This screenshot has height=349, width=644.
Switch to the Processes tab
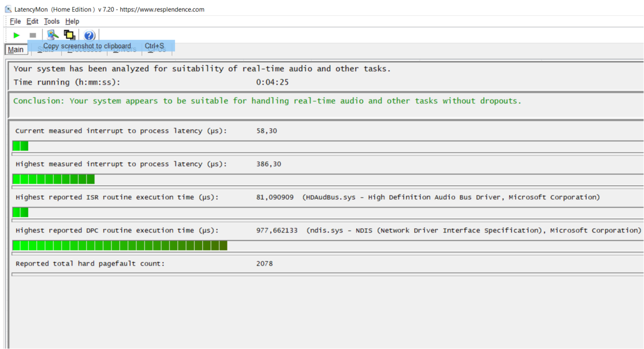click(x=85, y=49)
